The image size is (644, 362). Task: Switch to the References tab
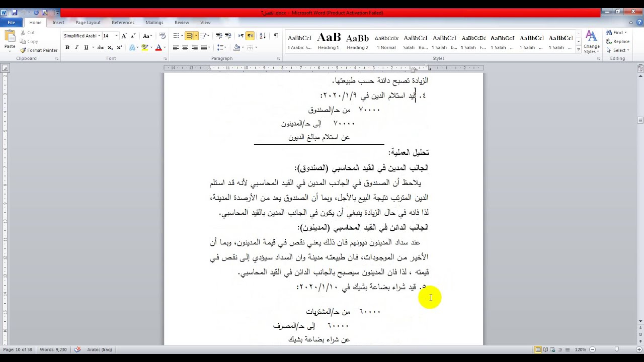123,23
